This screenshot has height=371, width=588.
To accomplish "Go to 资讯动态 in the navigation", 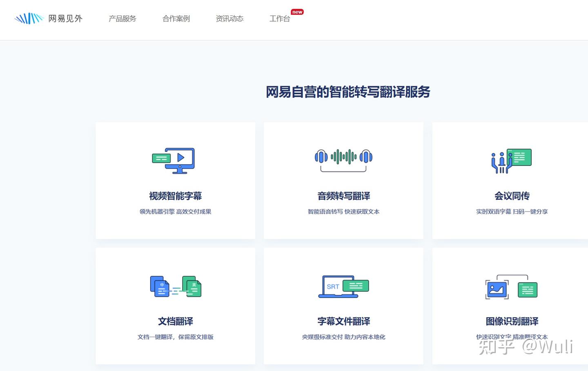I will pyautogui.click(x=229, y=18).
